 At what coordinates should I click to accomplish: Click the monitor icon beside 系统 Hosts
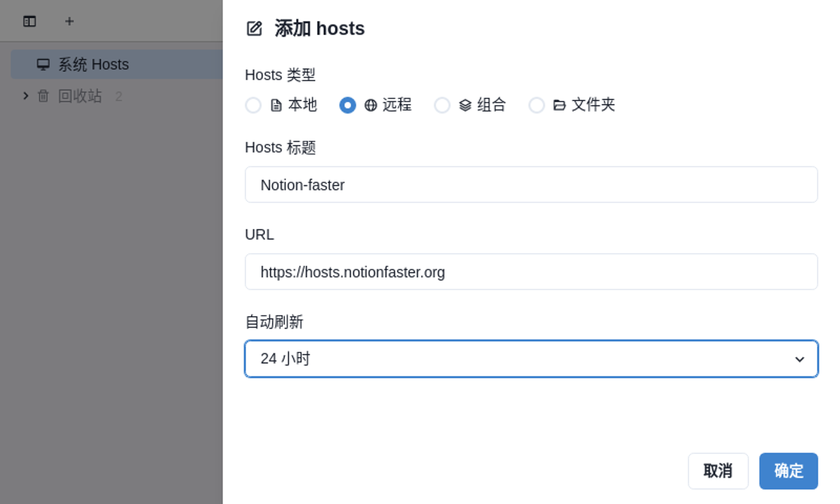43,65
